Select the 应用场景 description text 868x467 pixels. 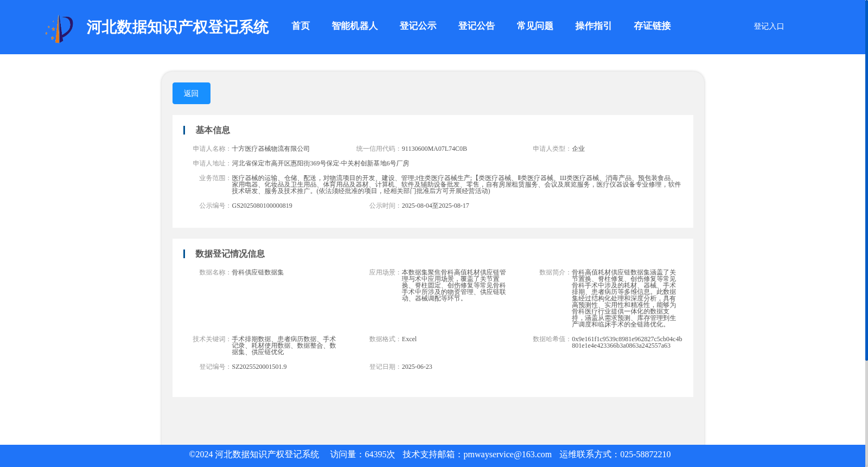point(454,285)
